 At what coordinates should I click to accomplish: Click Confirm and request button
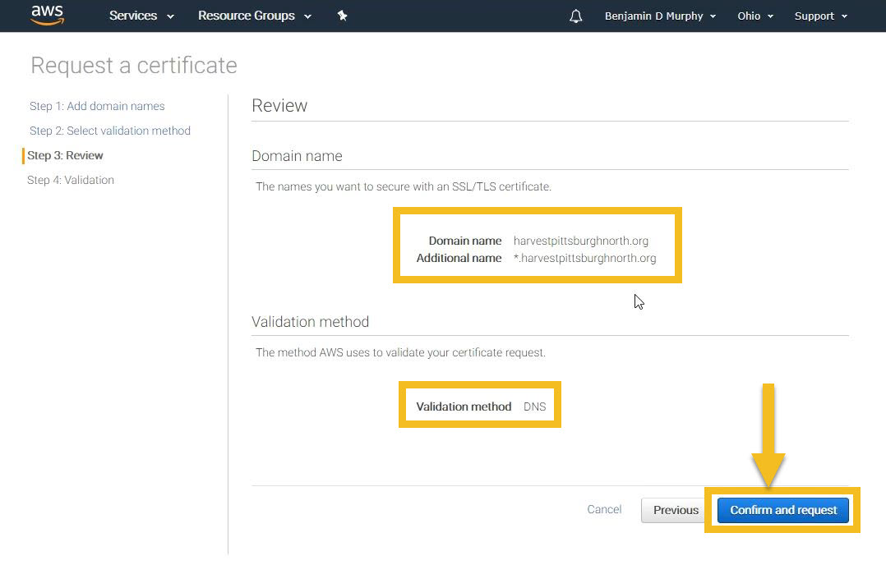(x=783, y=510)
